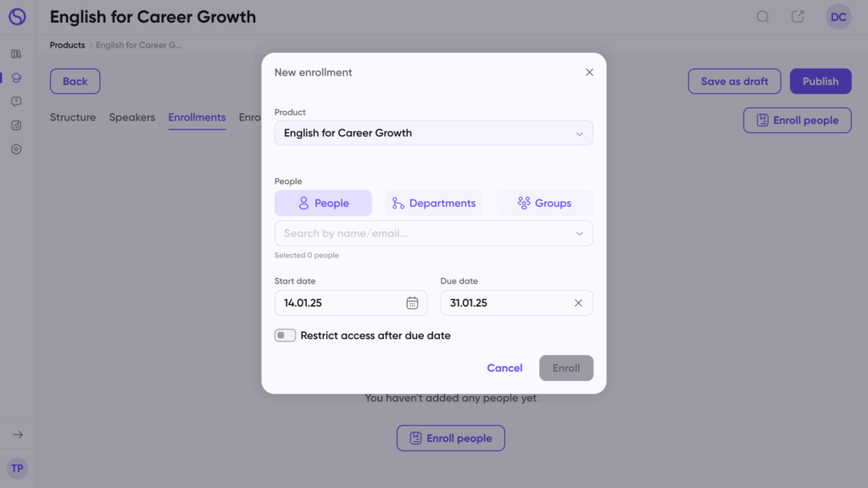Expand the people search dropdown arrow
Image resolution: width=868 pixels, height=488 pixels.
(579, 234)
